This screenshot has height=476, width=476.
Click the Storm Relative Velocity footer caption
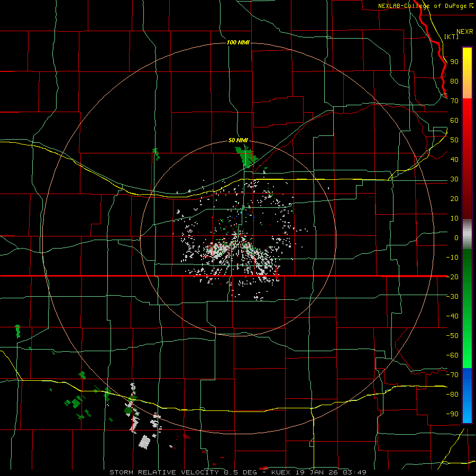(x=238, y=472)
